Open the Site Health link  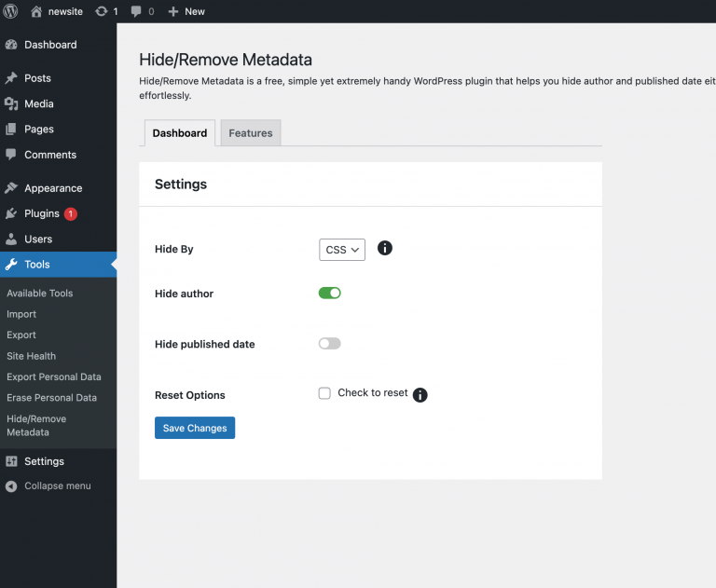31,356
